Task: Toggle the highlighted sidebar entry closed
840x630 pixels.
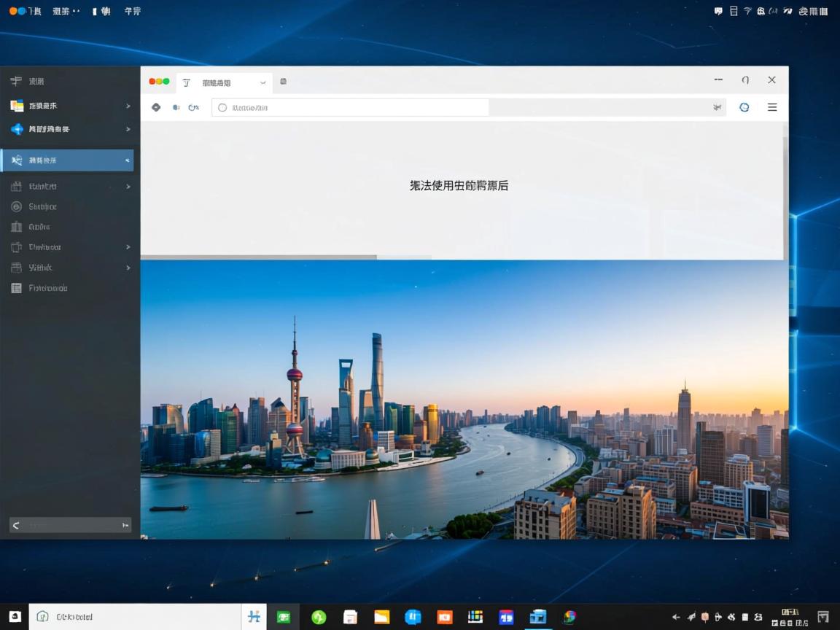Action: click(127, 160)
